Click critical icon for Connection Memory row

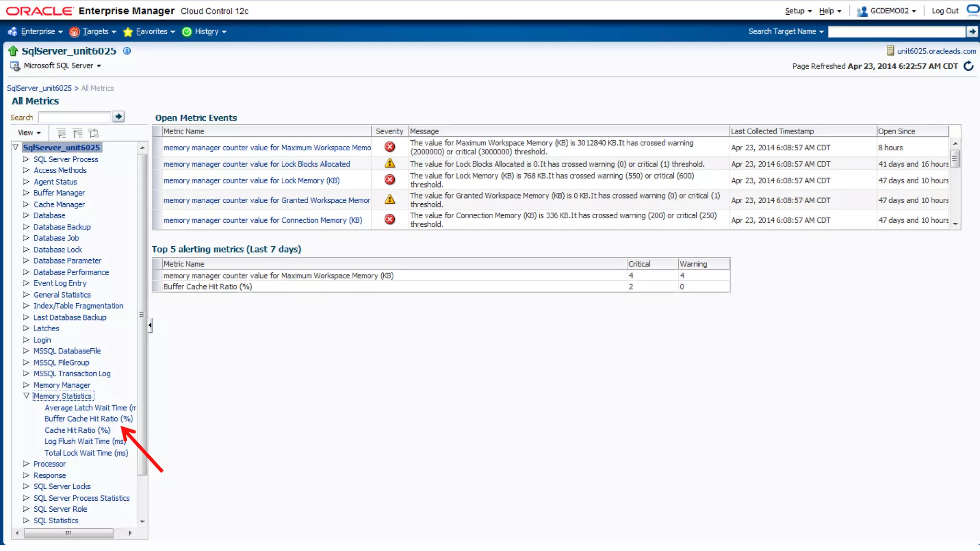[390, 219]
